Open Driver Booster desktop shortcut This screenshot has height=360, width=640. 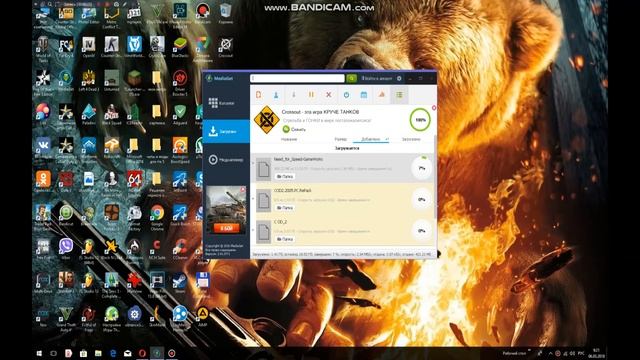[180, 82]
